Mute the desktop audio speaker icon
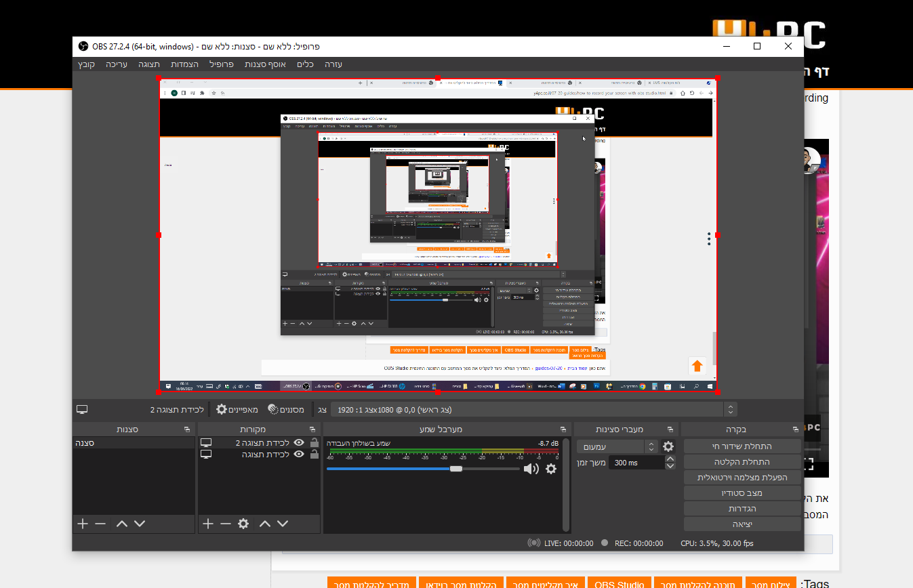This screenshot has width=913, height=588. (x=531, y=469)
